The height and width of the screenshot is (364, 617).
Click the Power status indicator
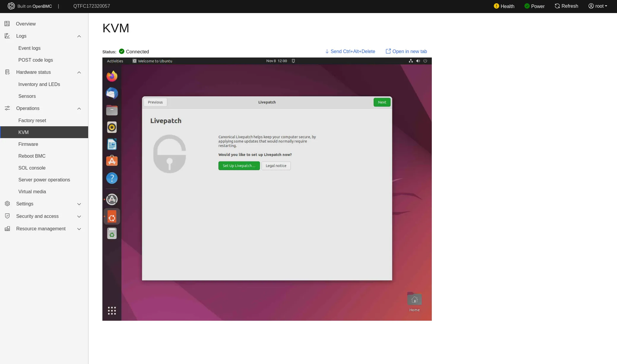click(534, 6)
